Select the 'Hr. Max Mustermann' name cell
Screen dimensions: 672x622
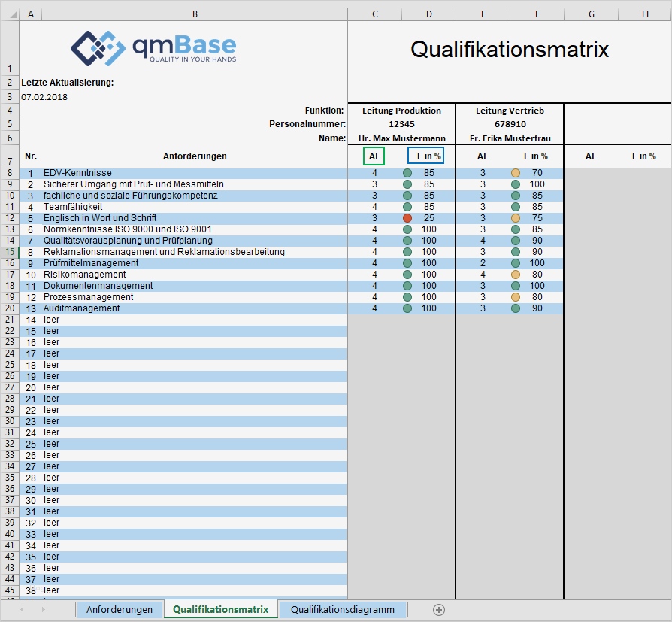tap(401, 138)
